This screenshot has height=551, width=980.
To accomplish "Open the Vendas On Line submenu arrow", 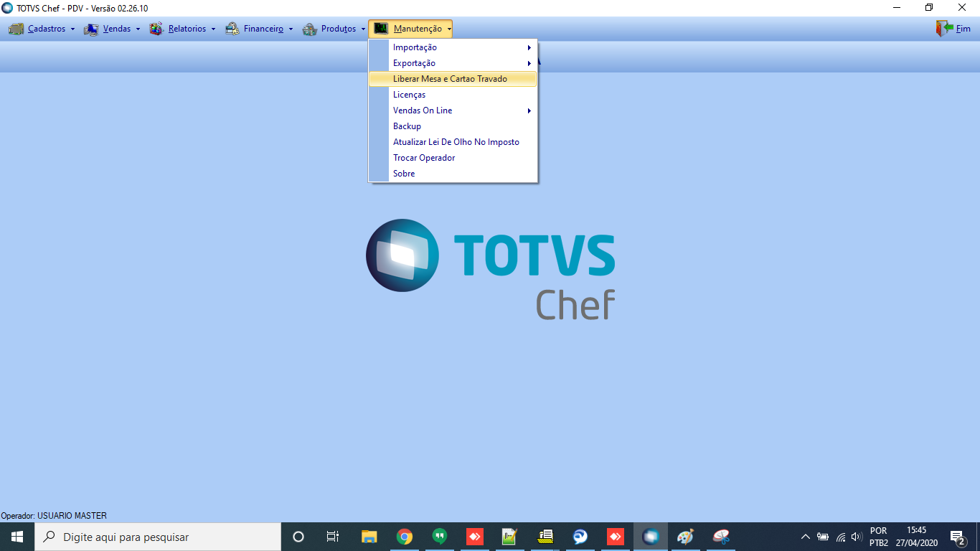I will [529, 110].
